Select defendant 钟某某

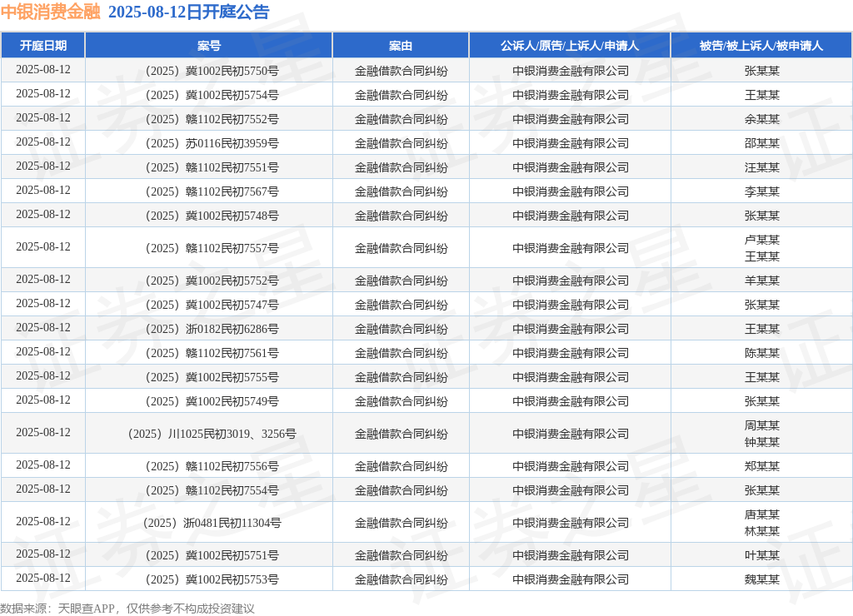pyautogui.click(x=761, y=442)
